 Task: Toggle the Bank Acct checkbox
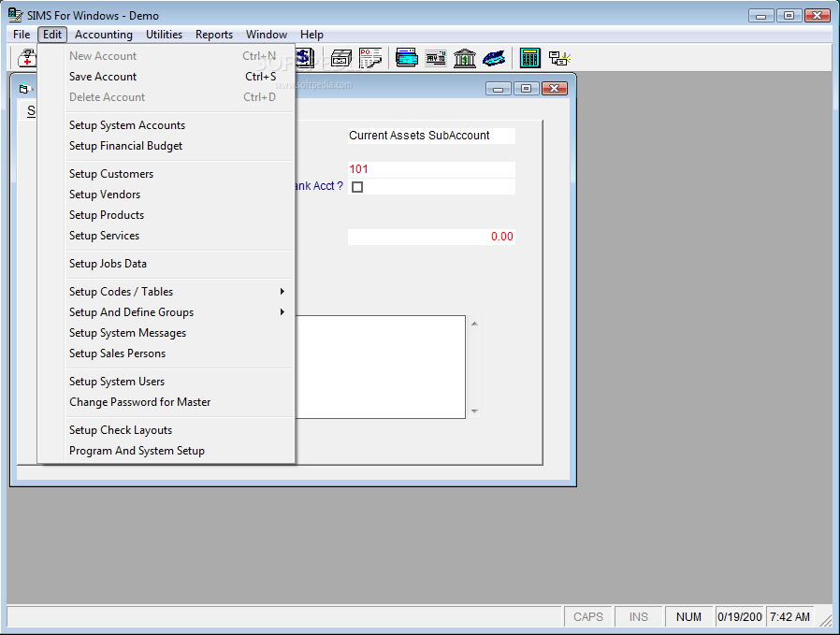357,187
